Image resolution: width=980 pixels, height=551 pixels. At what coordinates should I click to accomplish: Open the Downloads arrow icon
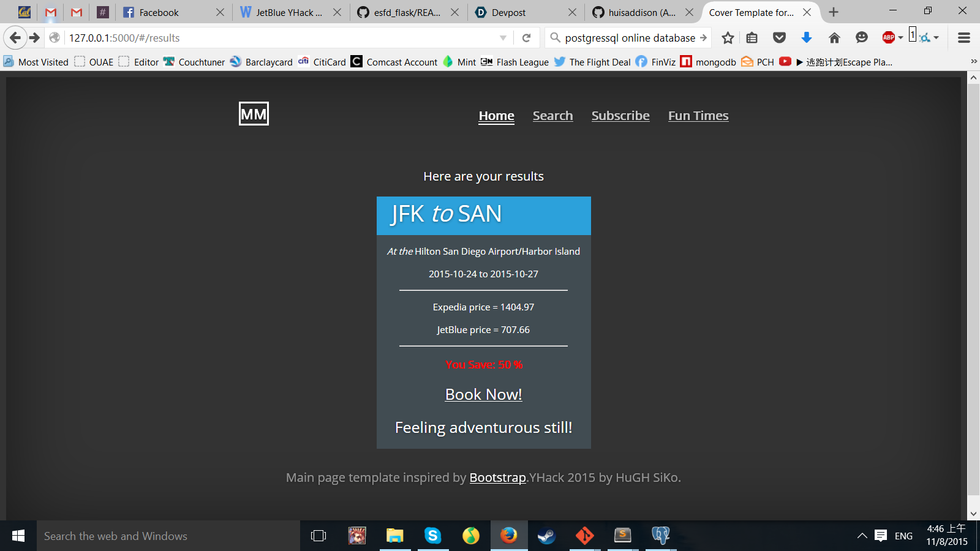807,38
